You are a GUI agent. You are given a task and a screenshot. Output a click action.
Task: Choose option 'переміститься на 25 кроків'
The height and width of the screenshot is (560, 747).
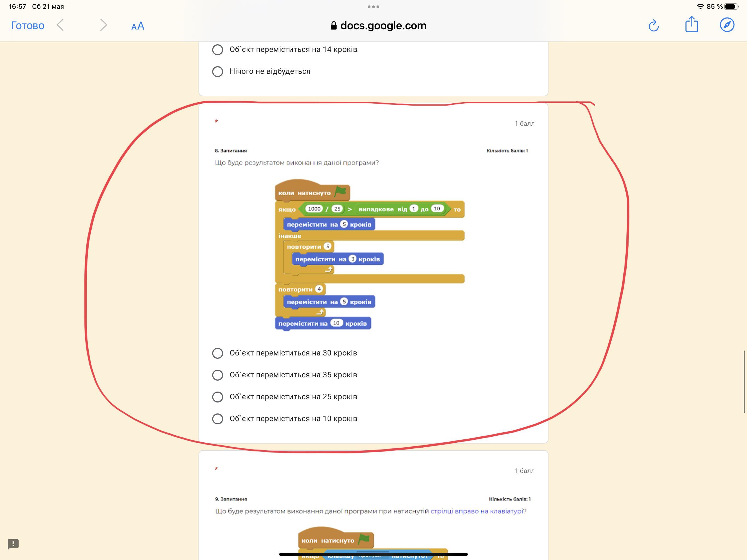click(217, 397)
